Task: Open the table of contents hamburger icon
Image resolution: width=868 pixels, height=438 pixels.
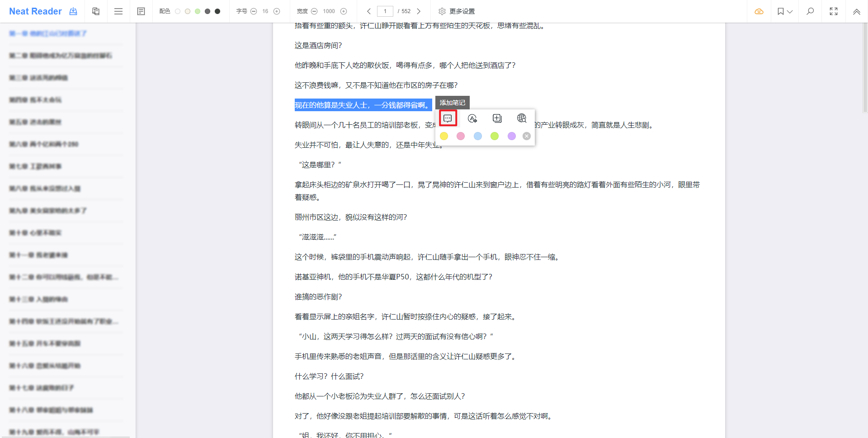Action: pos(118,11)
